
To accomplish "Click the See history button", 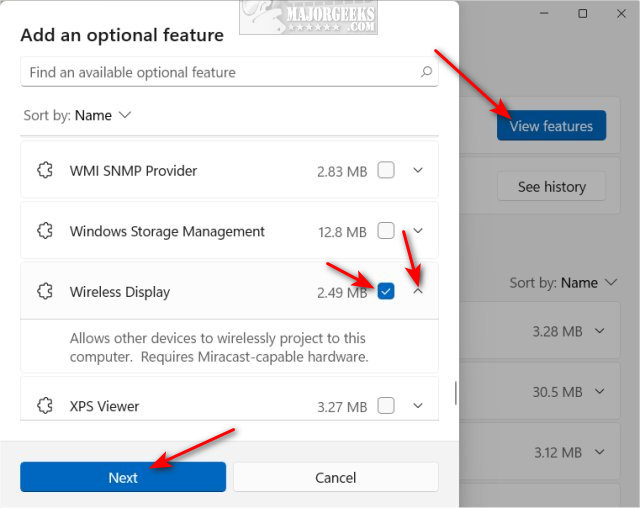I will [x=551, y=187].
